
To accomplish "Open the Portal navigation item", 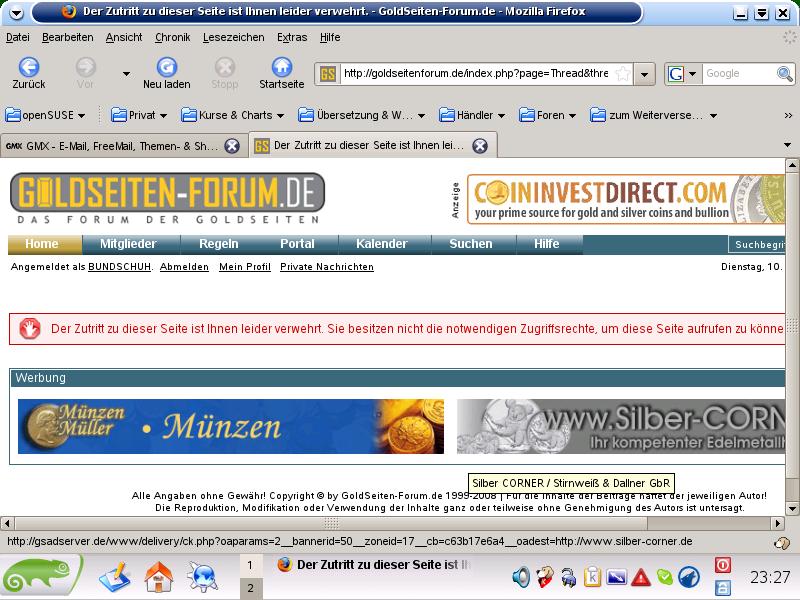I will click(x=297, y=244).
